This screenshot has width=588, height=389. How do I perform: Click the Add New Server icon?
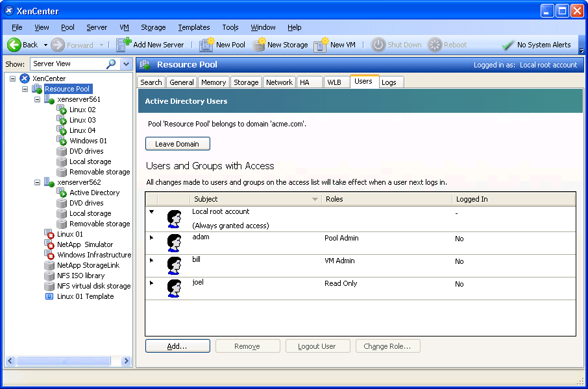[x=123, y=45]
